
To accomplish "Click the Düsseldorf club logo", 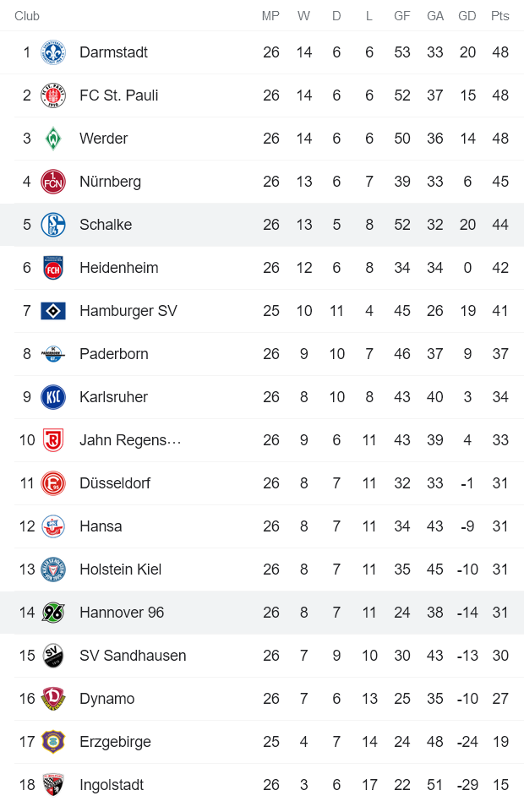I will coord(52,483).
